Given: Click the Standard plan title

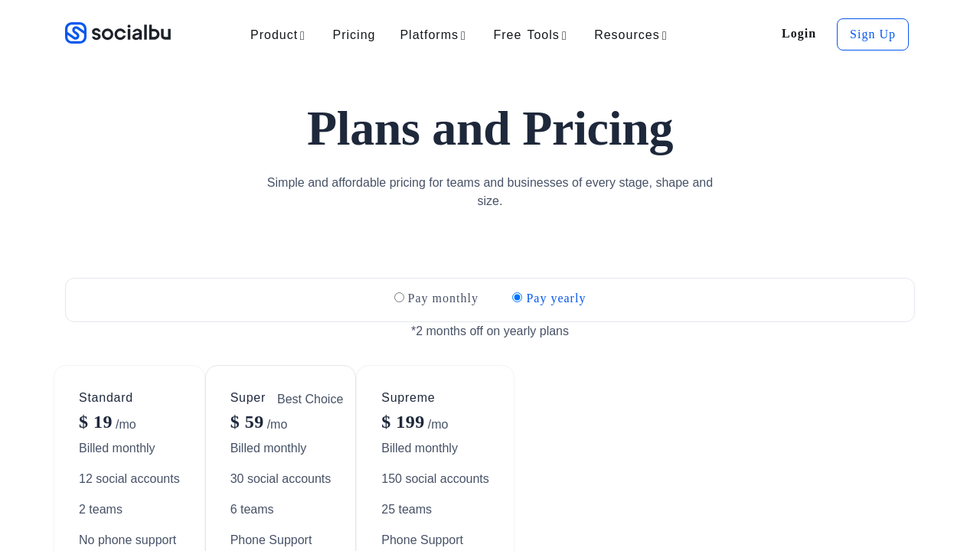Looking at the screenshot, I should click(x=106, y=398).
